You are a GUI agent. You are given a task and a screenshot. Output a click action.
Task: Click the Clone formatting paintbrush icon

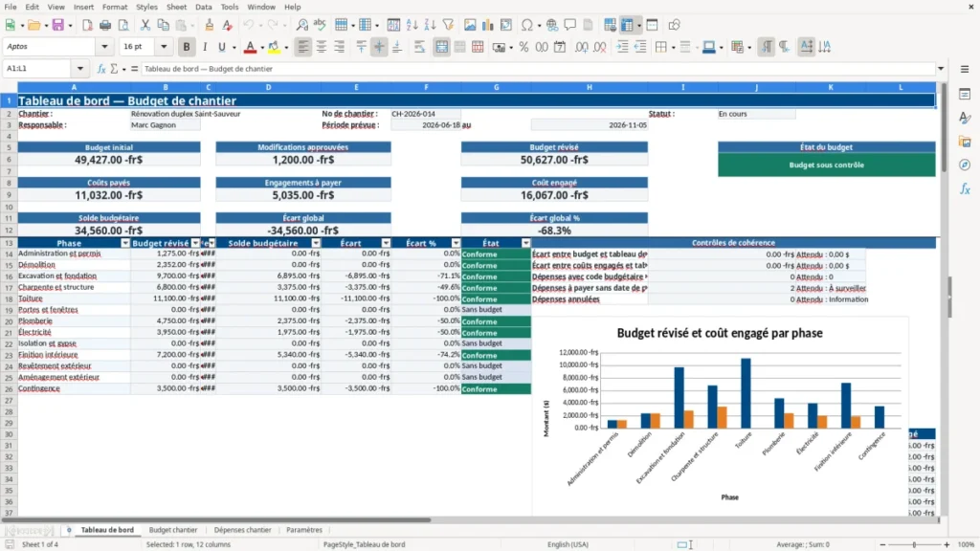pyautogui.click(x=210, y=25)
